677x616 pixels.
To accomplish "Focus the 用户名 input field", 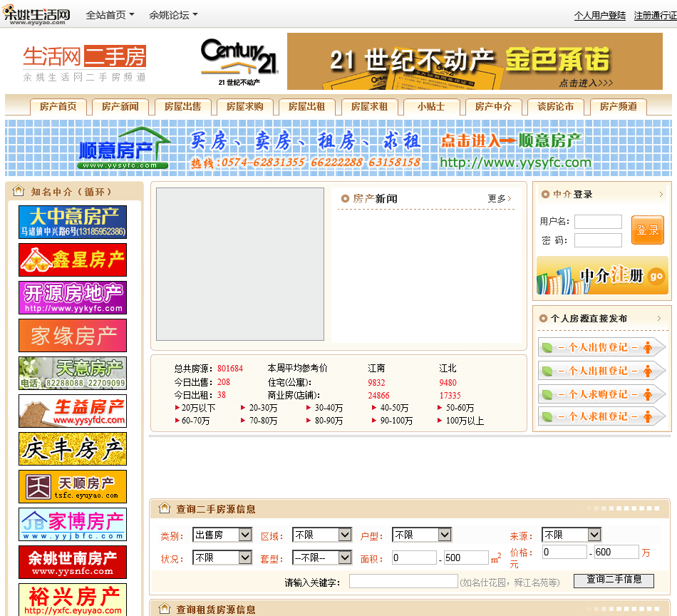I will tap(598, 222).
